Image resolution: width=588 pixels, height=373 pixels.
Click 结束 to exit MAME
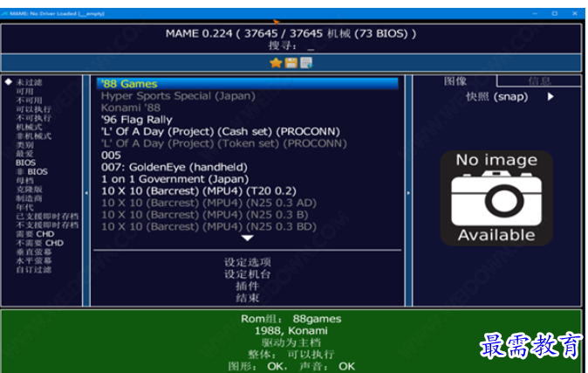pyautogui.click(x=248, y=298)
